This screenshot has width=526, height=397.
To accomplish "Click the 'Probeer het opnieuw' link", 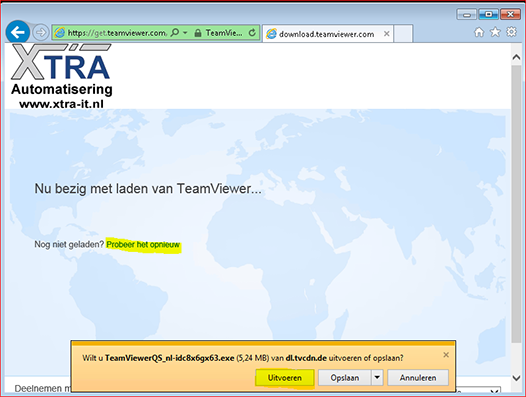I will (143, 245).
